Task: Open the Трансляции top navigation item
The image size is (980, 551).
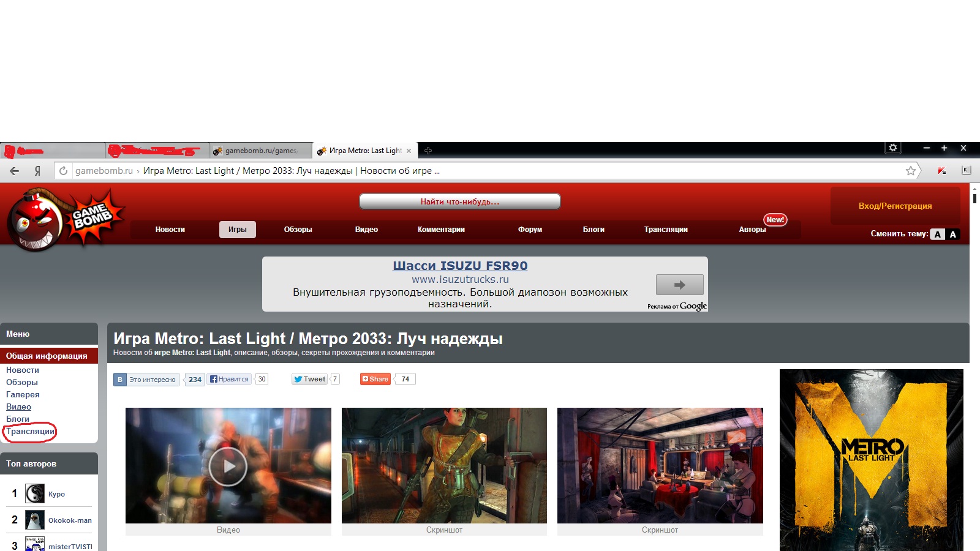Action: [666, 230]
